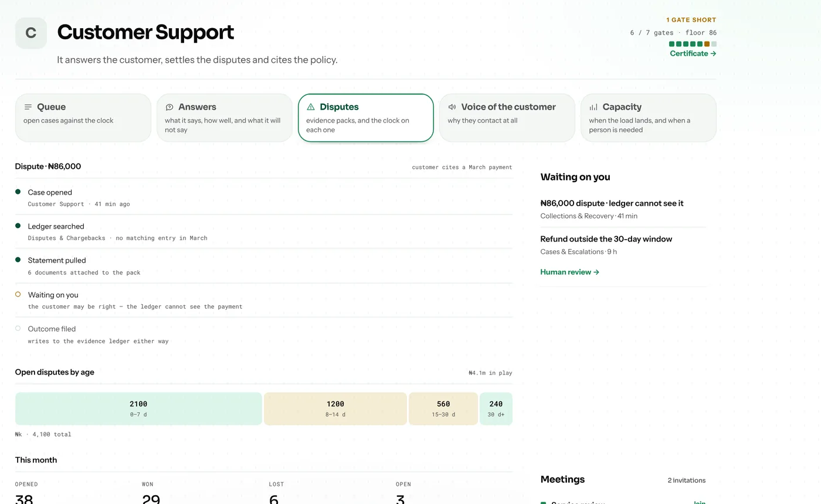This screenshot has width=821, height=504.
Task: Click the Capacity tab bar-chart icon
Action: tap(593, 107)
